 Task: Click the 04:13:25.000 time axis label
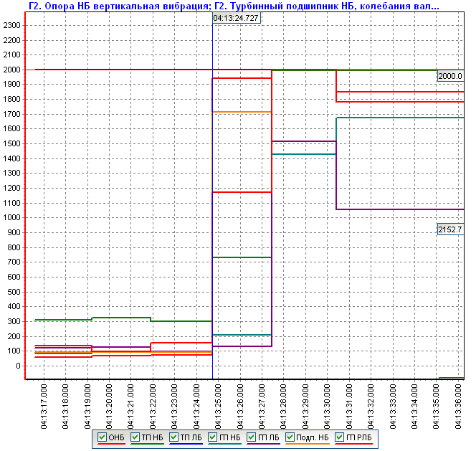pyautogui.click(x=218, y=406)
